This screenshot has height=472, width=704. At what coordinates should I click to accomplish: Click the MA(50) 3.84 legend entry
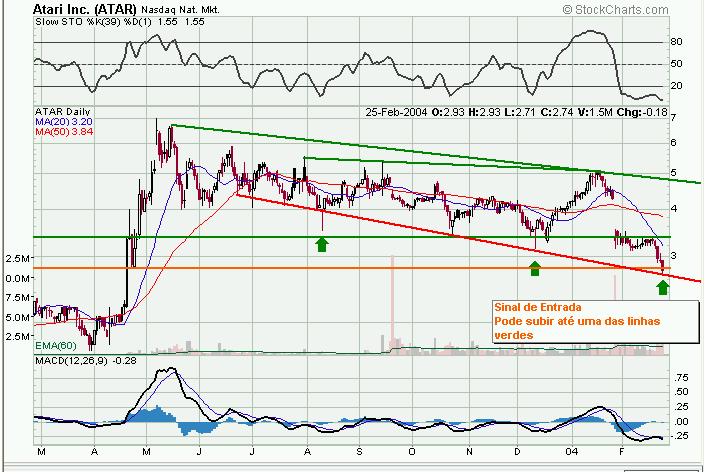[64, 132]
